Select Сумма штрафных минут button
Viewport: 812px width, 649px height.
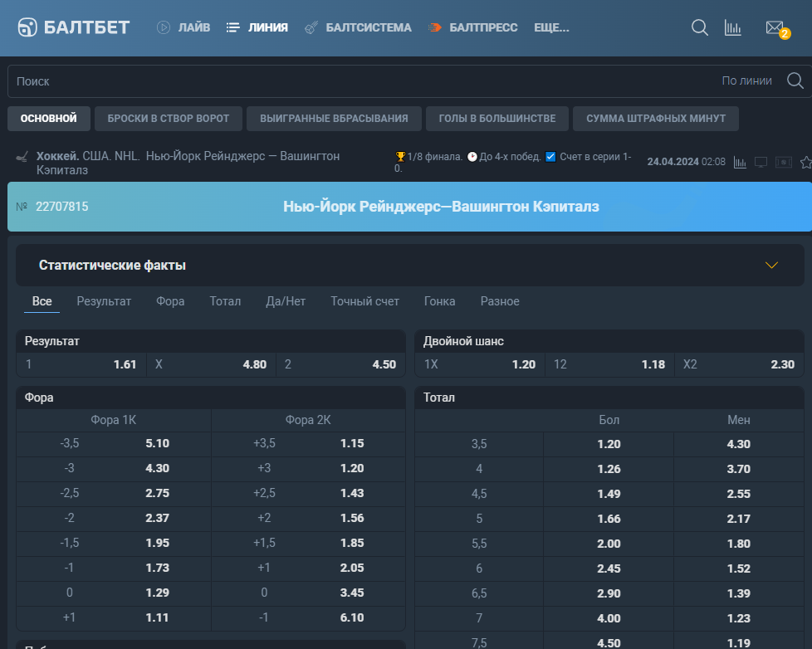pos(656,119)
